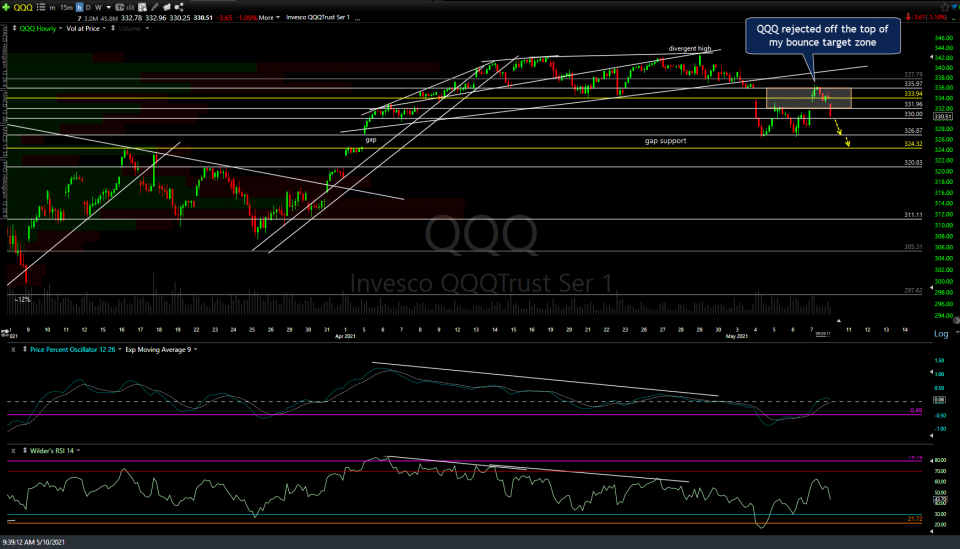
Task: Open Exp Moving Average 9 dropdown
Action: [x=195, y=349]
